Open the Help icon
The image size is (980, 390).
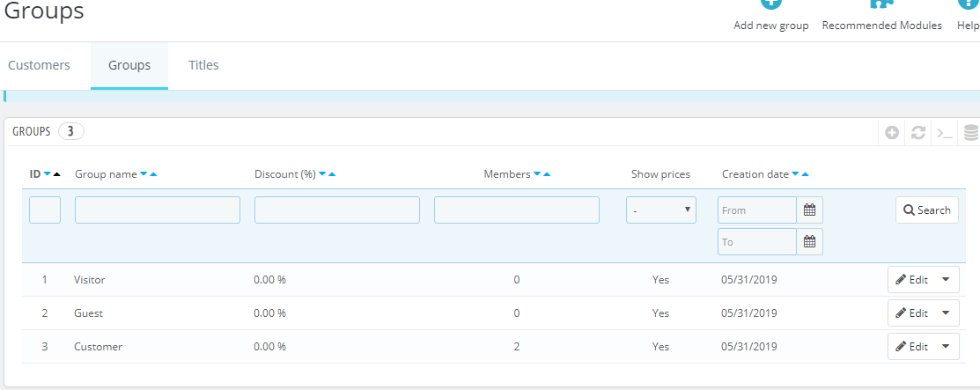click(969, 3)
